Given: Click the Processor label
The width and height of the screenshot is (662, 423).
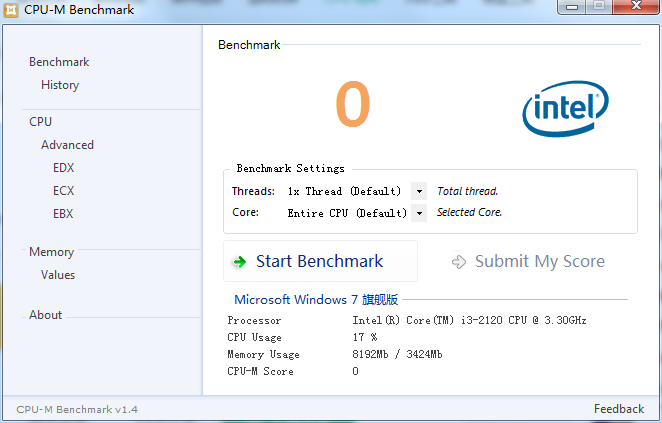Looking at the screenshot, I should point(254,320).
